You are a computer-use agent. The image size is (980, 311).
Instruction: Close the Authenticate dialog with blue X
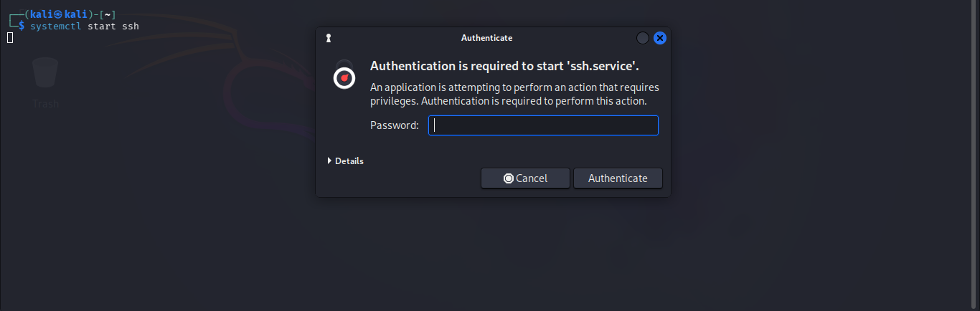click(x=660, y=38)
